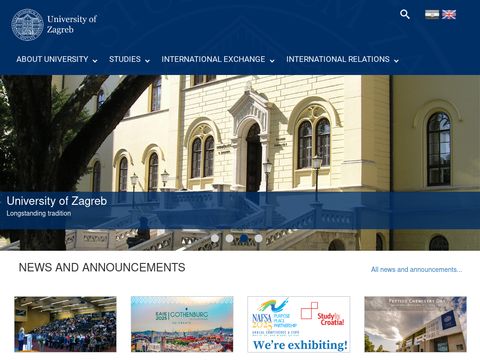Open the lecture hall audience news thumbnail

[x=65, y=324]
